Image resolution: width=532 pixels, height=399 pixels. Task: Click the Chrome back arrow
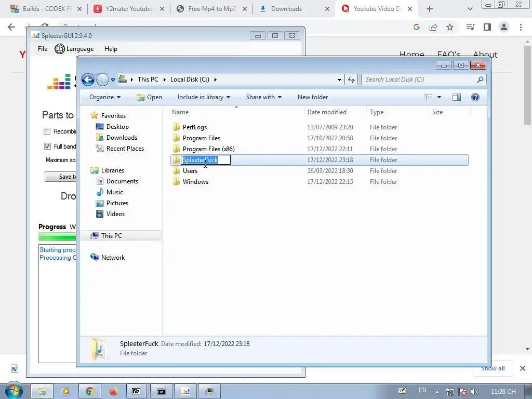[x=11, y=27]
